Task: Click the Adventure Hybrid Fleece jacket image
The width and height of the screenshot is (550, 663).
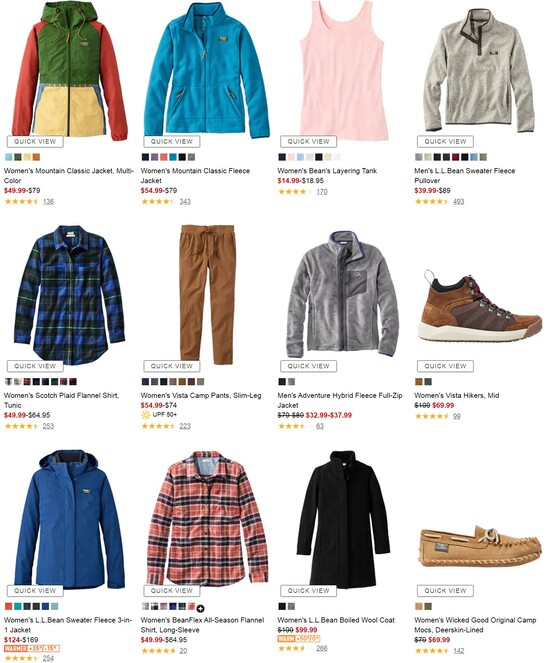Action: coord(342,294)
